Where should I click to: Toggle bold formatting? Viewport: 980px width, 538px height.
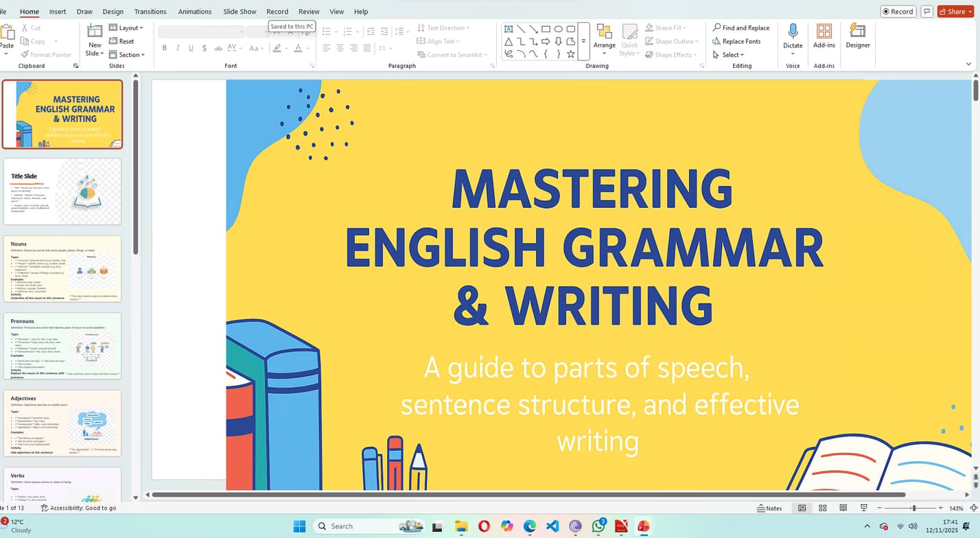click(x=164, y=48)
